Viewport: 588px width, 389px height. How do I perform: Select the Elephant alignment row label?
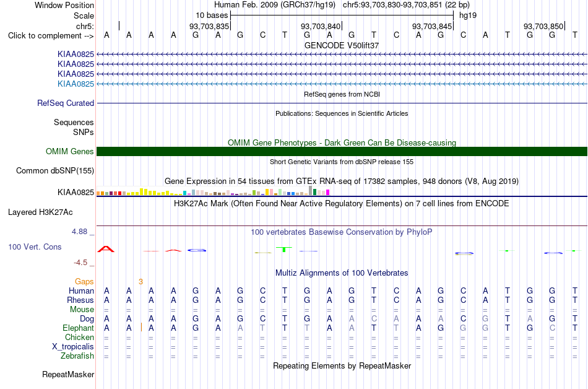pos(79,328)
